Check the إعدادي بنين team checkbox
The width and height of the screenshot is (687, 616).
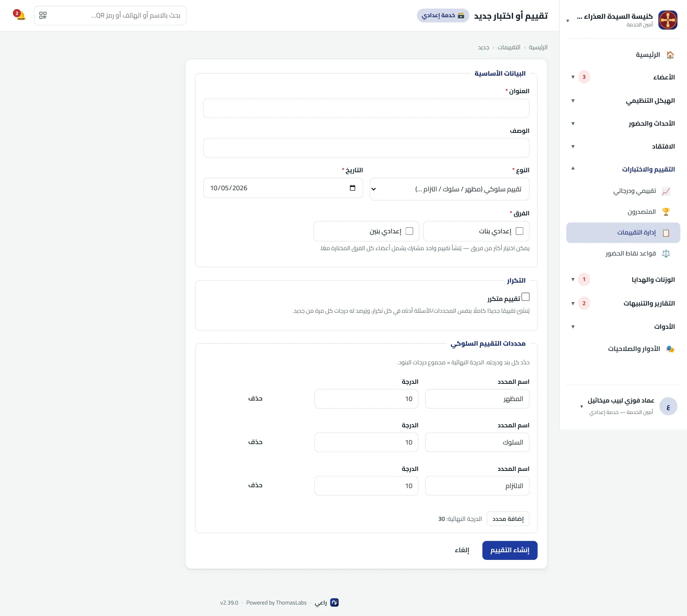410,231
